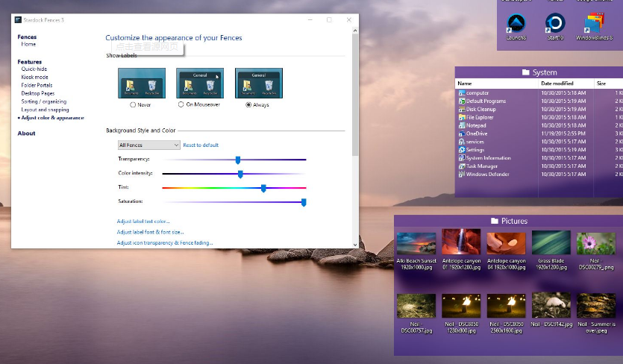
Task: Open Windows Defender in System fence
Action: click(487, 175)
